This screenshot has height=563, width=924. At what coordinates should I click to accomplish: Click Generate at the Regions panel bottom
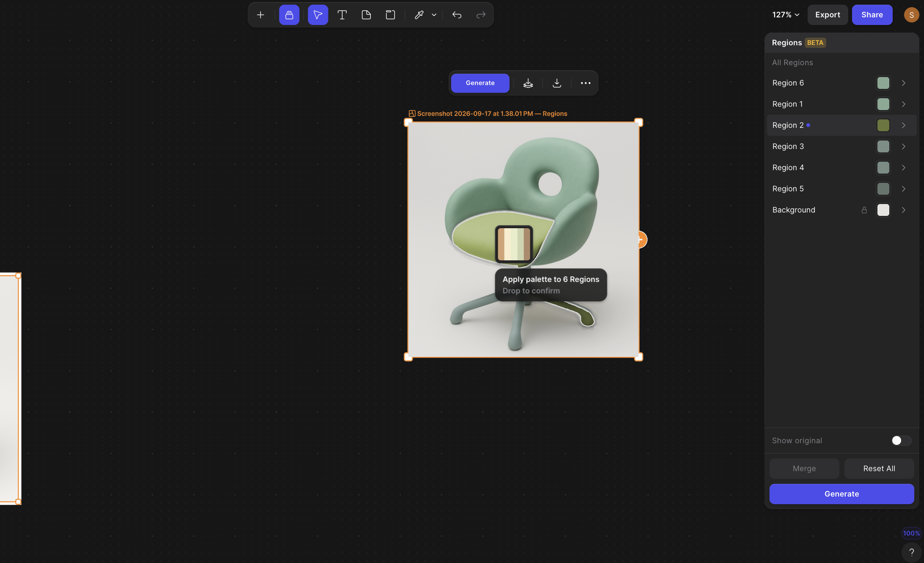pos(841,494)
